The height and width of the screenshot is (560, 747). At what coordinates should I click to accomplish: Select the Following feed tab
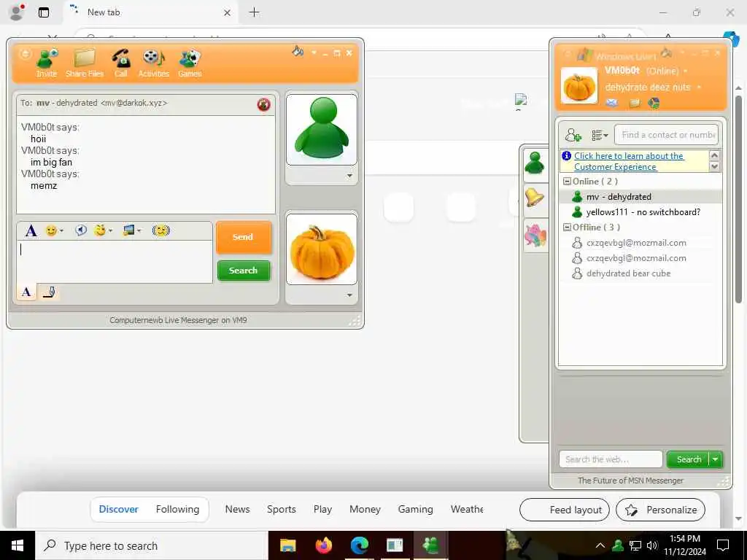click(x=178, y=509)
